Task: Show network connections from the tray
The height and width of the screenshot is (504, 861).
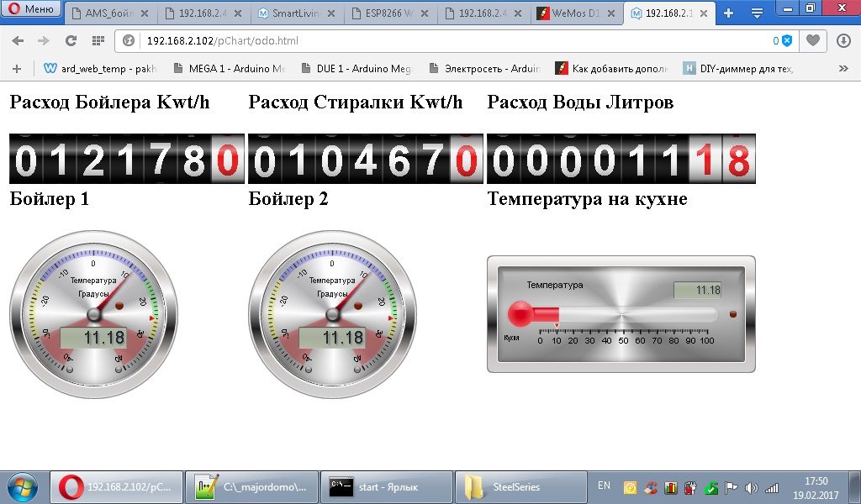Action: (x=773, y=488)
